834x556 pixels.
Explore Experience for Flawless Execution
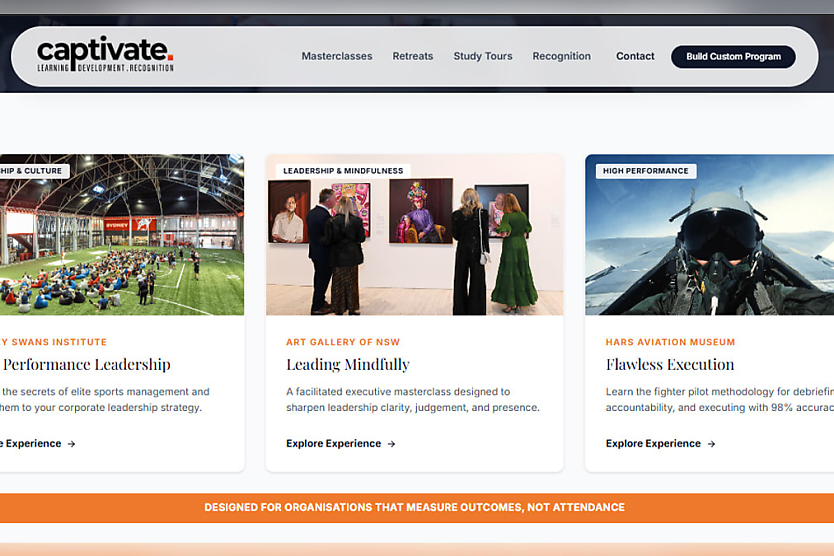point(660,443)
